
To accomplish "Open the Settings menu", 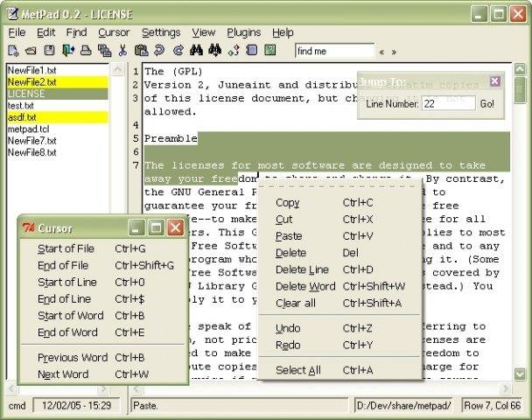I will pyautogui.click(x=161, y=32).
